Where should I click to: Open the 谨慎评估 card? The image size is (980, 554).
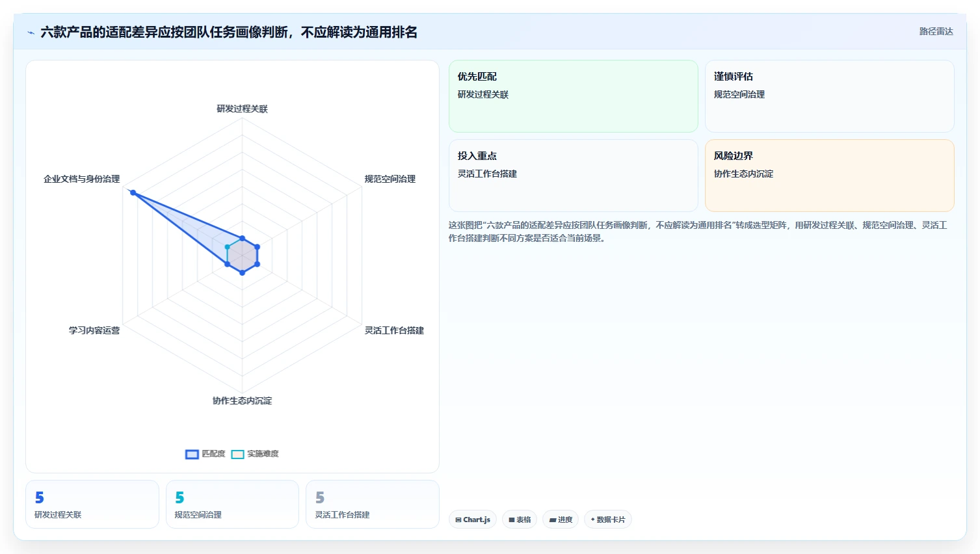tap(829, 96)
